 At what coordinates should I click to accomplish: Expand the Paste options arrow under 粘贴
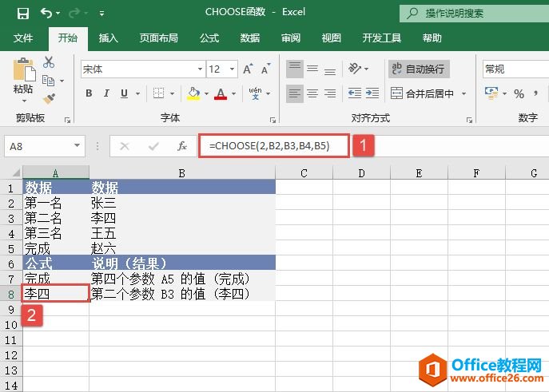coord(24,101)
